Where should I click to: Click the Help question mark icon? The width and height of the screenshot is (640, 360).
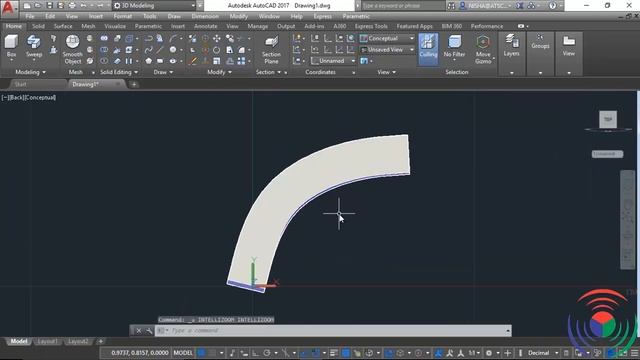pyautogui.click(x=553, y=6)
